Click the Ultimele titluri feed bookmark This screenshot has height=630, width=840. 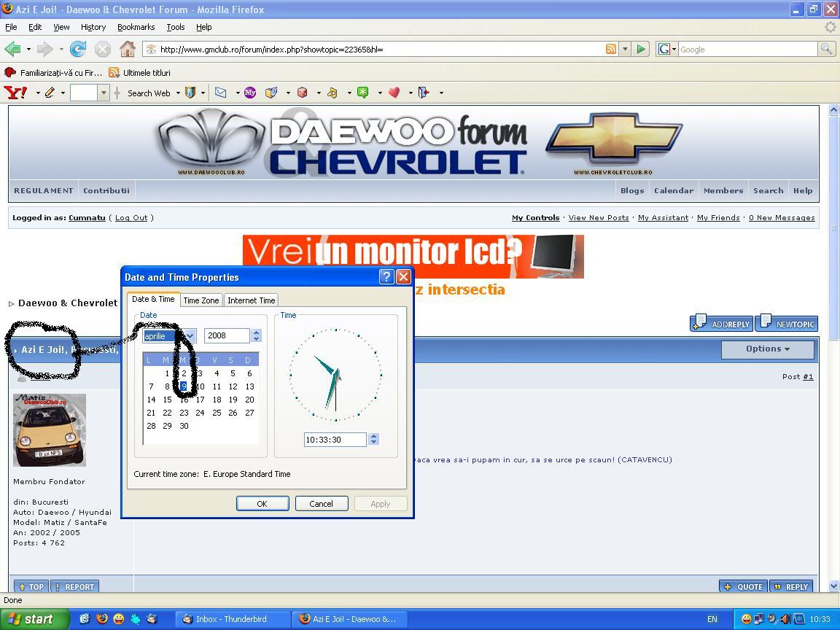click(x=140, y=72)
